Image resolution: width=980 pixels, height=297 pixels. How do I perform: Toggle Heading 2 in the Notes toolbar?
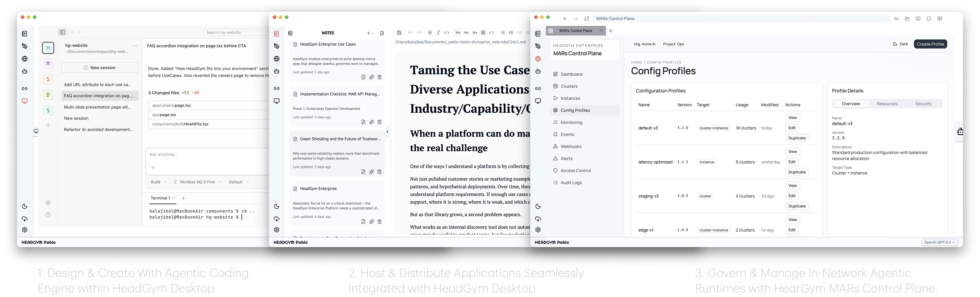pyautogui.click(x=466, y=33)
